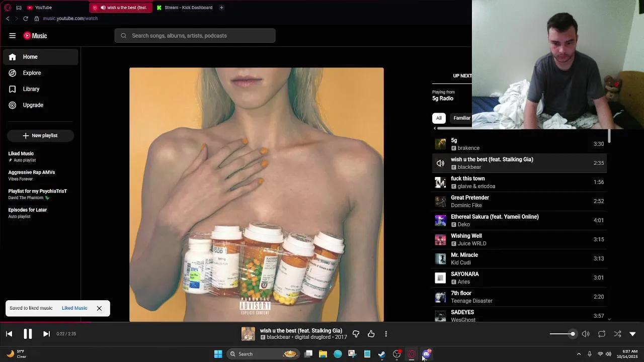The width and height of the screenshot is (644, 362).
Task: Click the player bar album thumbnail
Action: click(248, 334)
